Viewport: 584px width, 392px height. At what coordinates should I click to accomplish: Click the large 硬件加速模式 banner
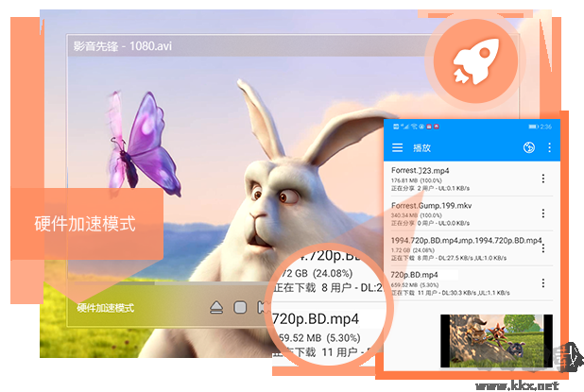(x=87, y=224)
